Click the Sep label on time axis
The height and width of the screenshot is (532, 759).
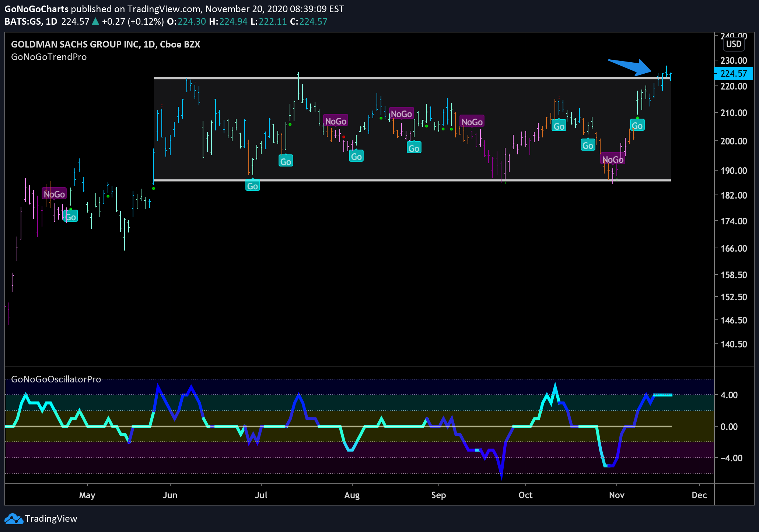438,495
